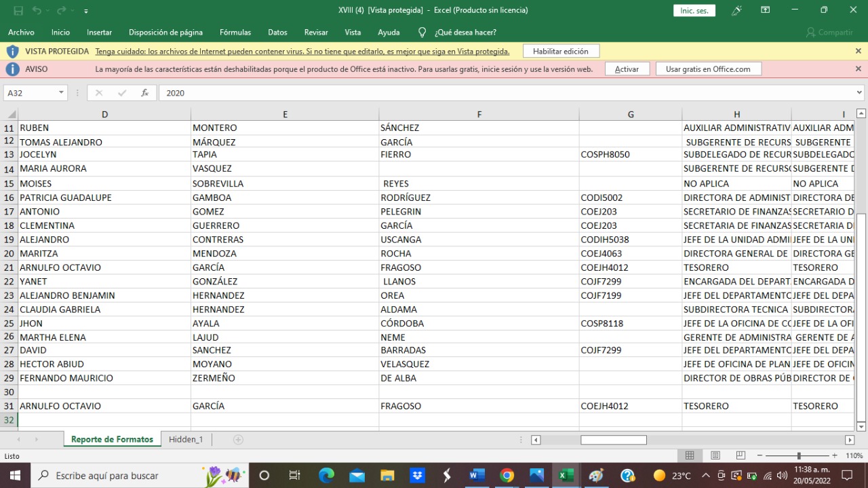
Task: Switch to Page Layout view icon
Action: [715, 455]
